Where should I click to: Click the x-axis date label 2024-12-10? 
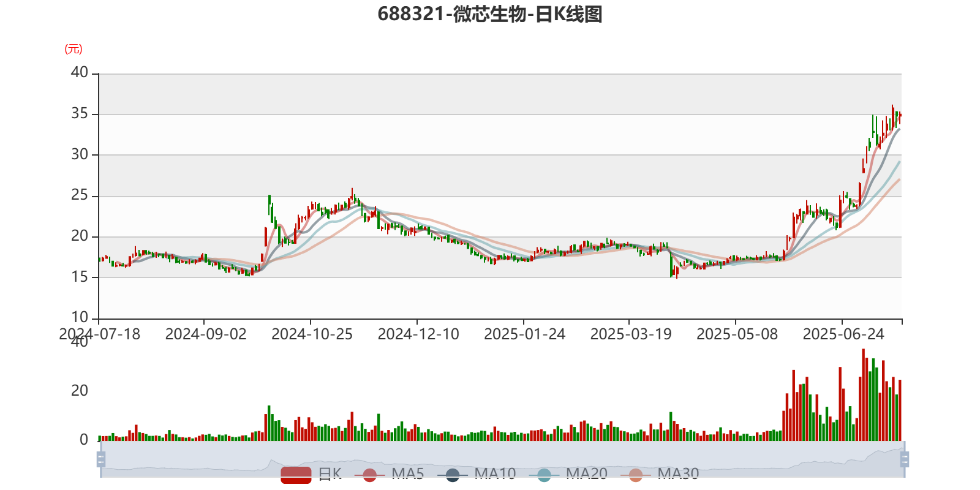tap(418, 334)
